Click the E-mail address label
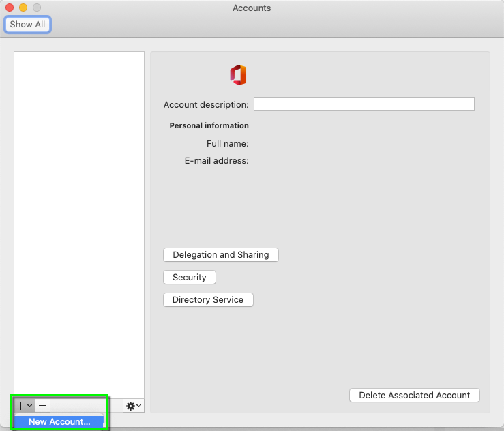This screenshot has height=431, width=504. click(x=216, y=161)
